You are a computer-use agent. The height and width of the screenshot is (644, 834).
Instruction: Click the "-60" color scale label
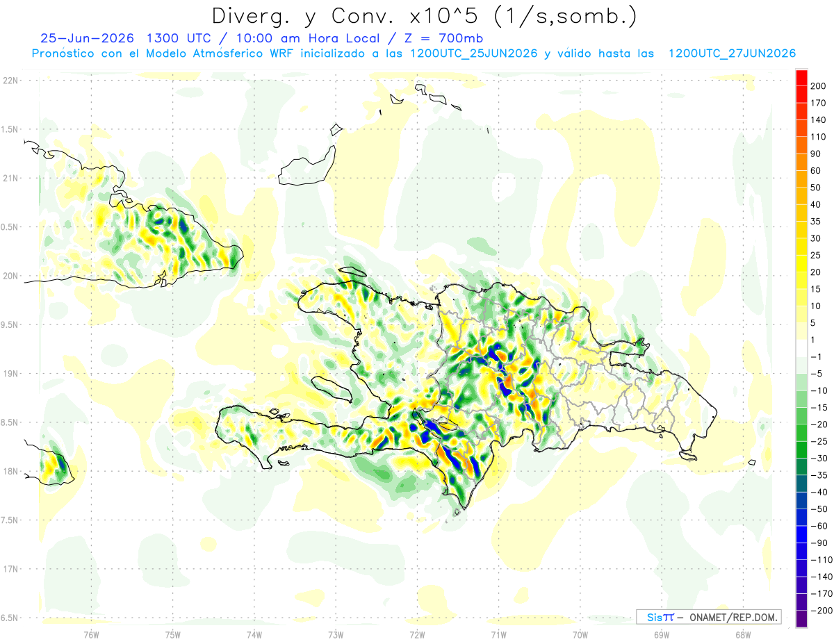pyautogui.click(x=821, y=525)
